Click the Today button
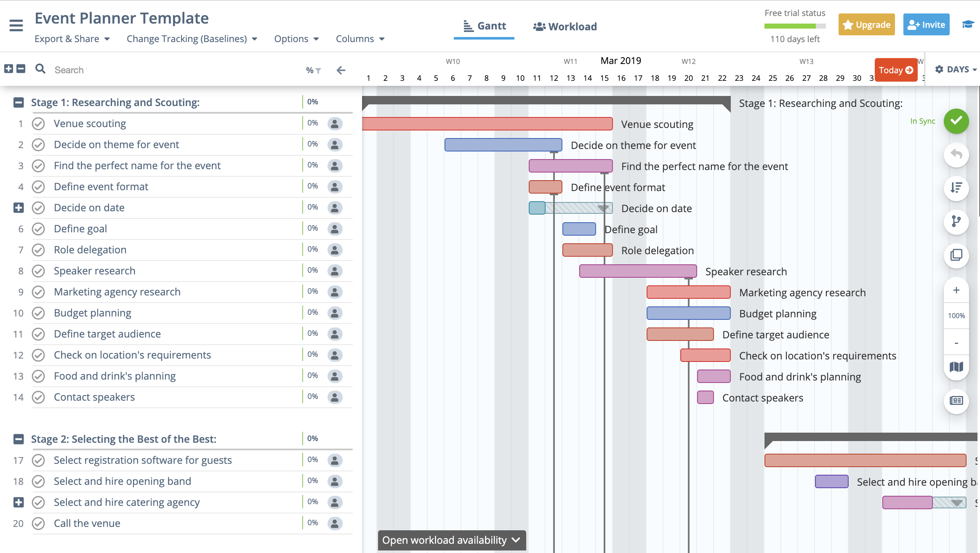This screenshot has height=553, width=980. pyautogui.click(x=896, y=70)
